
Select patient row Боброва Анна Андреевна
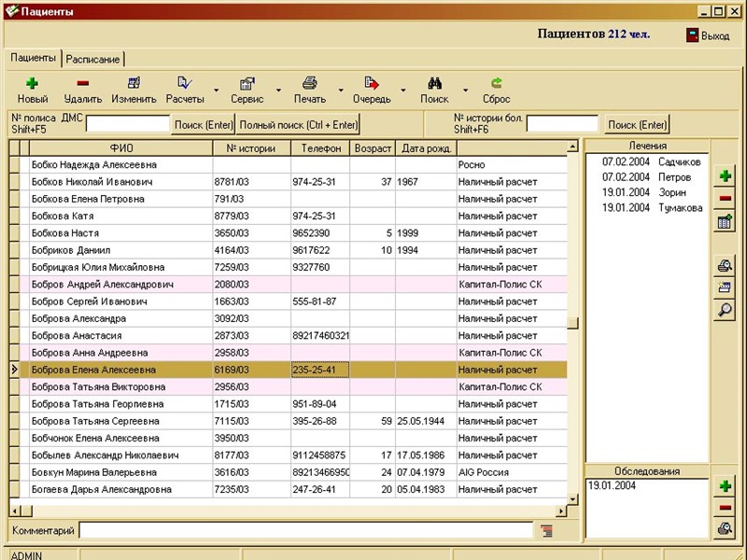[289, 353]
